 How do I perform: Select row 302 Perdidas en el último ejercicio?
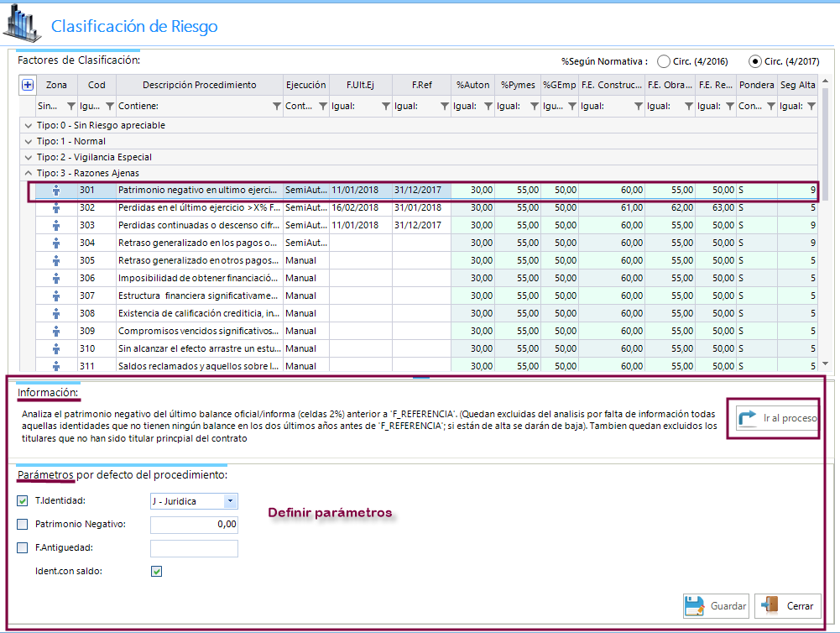(x=426, y=208)
